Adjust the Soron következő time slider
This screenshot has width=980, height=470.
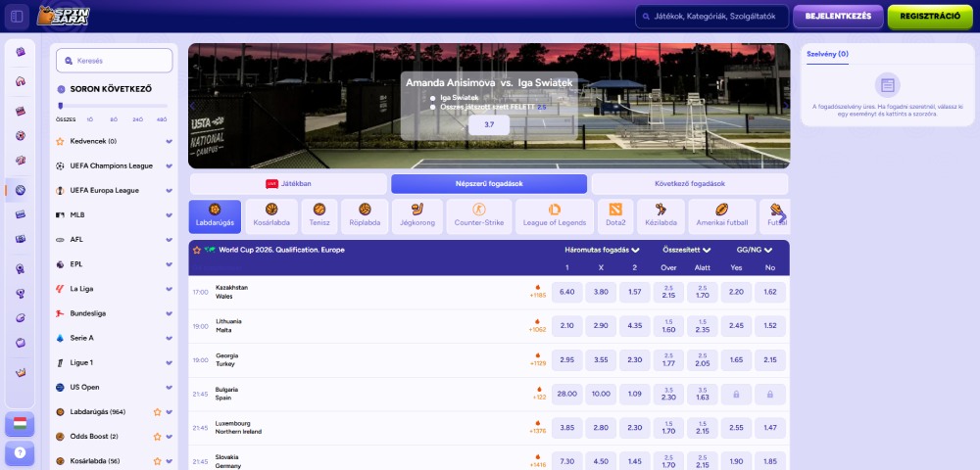coord(61,105)
